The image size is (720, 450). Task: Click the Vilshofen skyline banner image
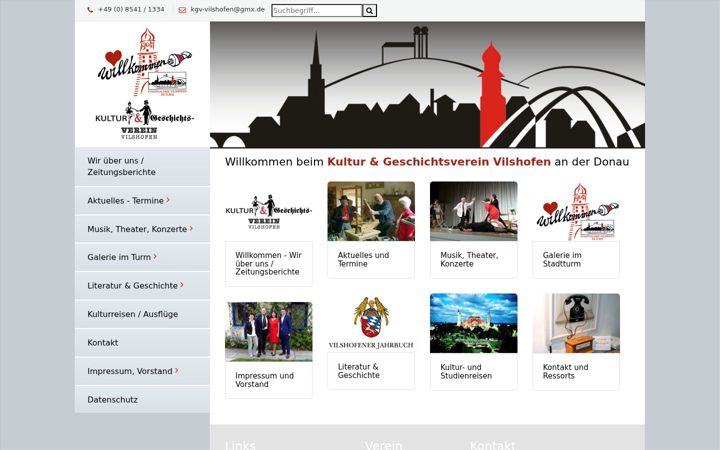tap(428, 85)
